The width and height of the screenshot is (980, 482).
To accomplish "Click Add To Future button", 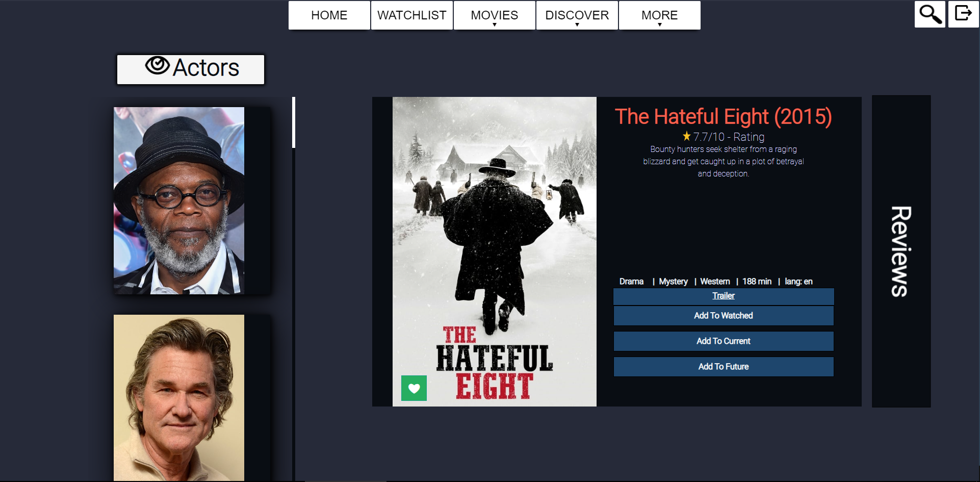I will (724, 367).
